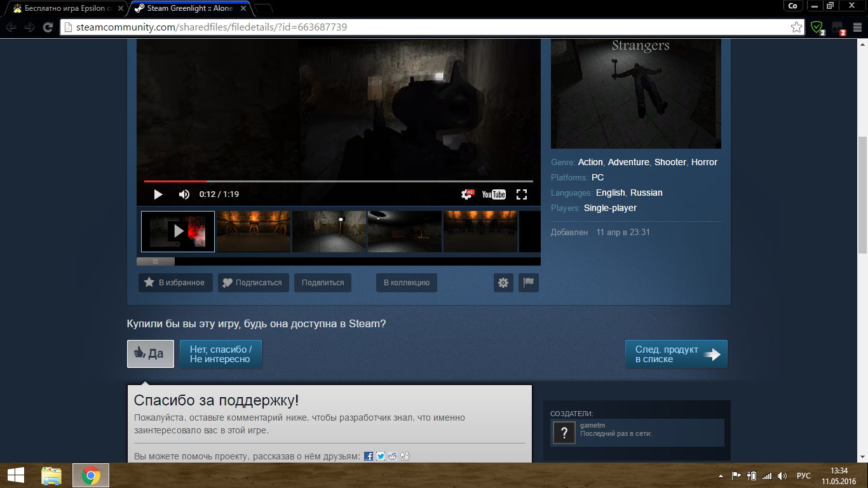The image size is (868, 488).
Task: Show hidden tray icons with the arrow
Action: (721, 475)
